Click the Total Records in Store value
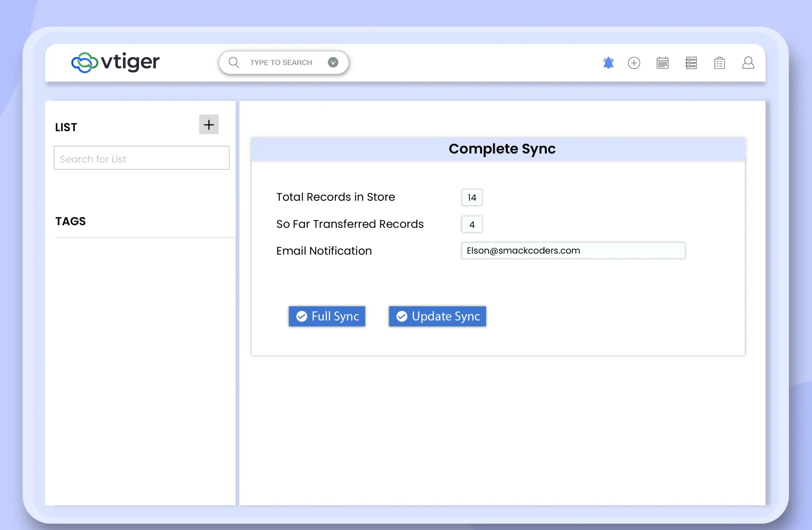 (x=472, y=197)
